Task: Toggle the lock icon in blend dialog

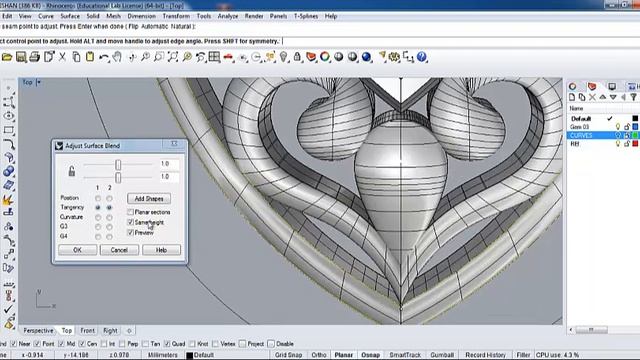Action: coord(71,171)
